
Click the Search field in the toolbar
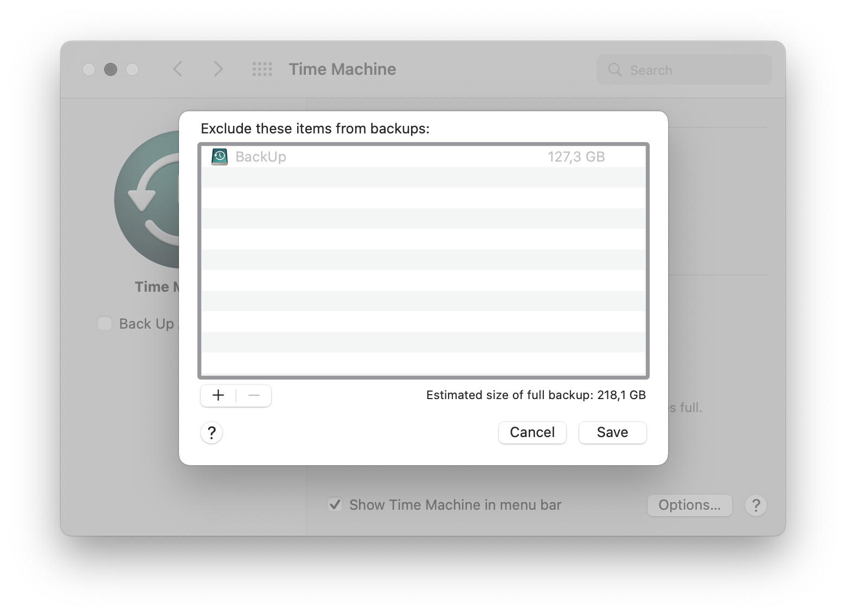(684, 70)
